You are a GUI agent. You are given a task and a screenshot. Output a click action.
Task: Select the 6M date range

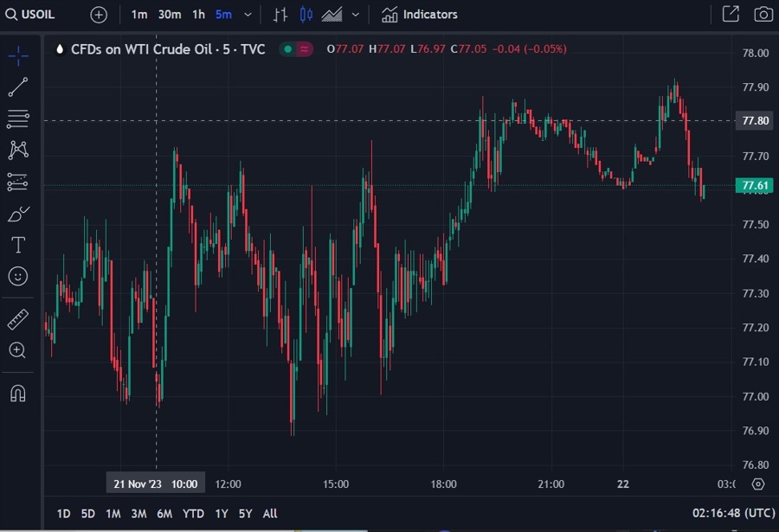[164, 514]
